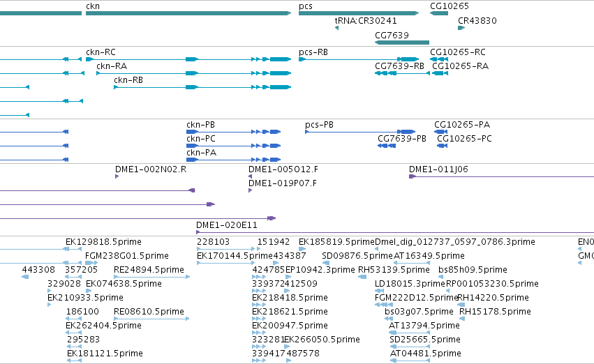
Task: Click the RH15178.5prime EST label
Action: click(x=495, y=312)
